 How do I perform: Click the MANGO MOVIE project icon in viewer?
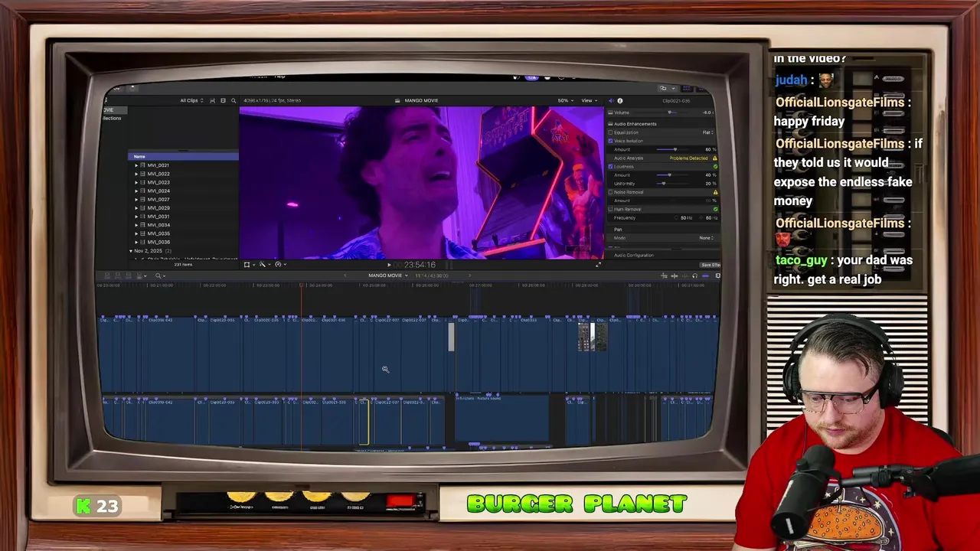coord(397,100)
